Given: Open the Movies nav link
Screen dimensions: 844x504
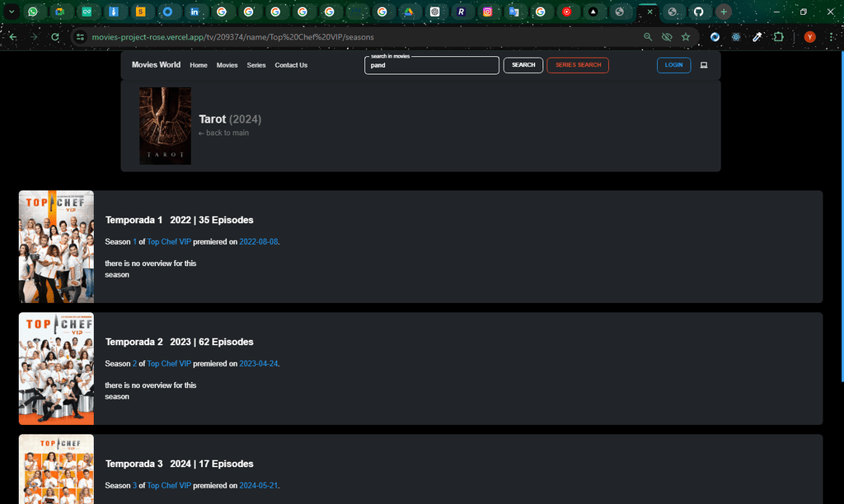Looking at the screenshot, I should click(x=227, y=65).
